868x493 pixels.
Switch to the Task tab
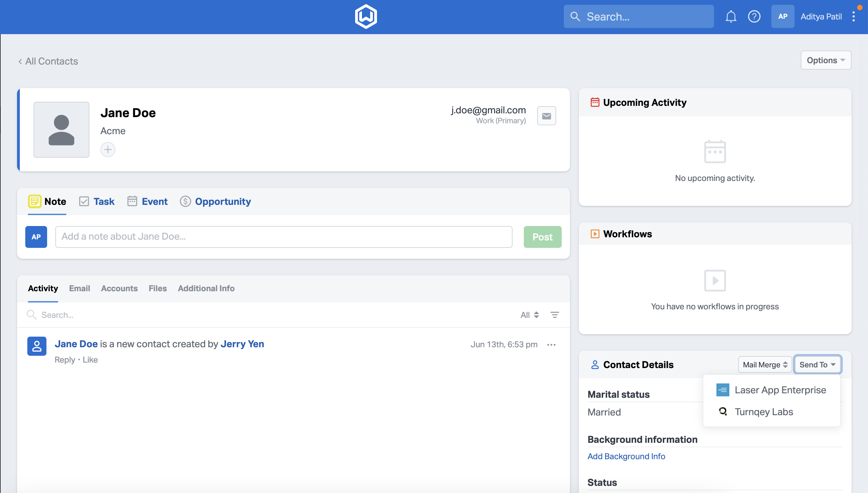pos(97,201)
